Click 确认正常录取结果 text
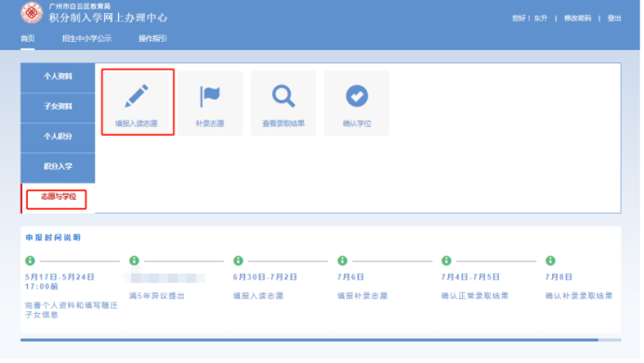Image resolution: width=644 pixels, height=363 pixels. (475, 296)
